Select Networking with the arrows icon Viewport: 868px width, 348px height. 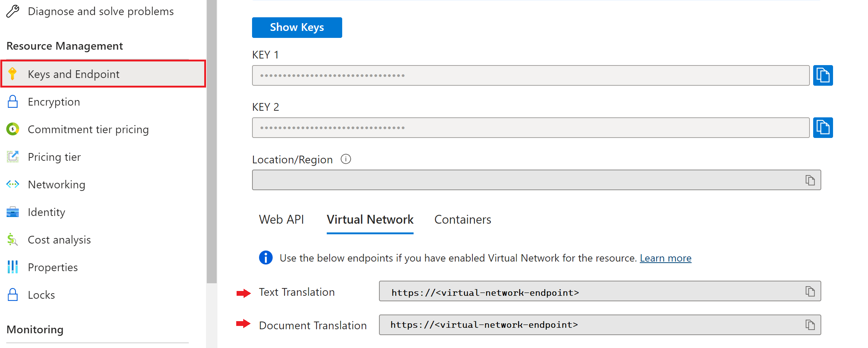(13, 184)
